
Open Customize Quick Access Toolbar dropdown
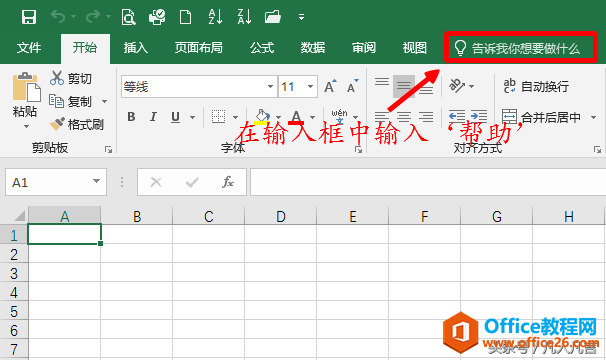(x=301, y=17)
